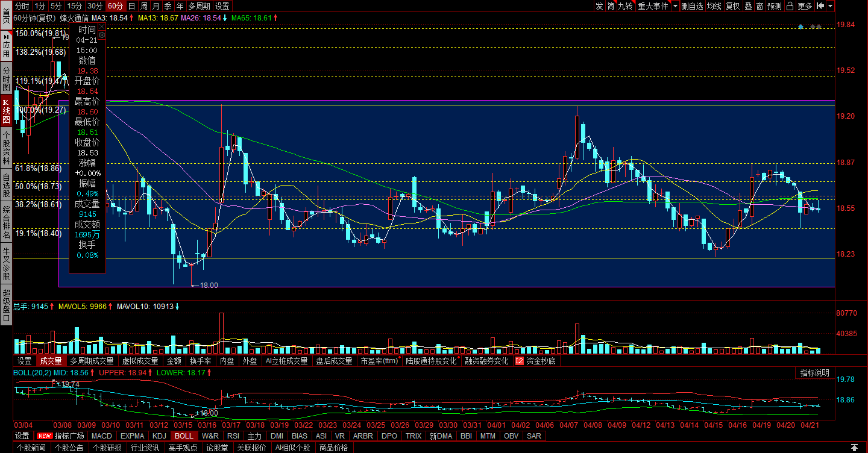
Task: Switch to 年 yearly chart
Action: [x=180, y=6]
